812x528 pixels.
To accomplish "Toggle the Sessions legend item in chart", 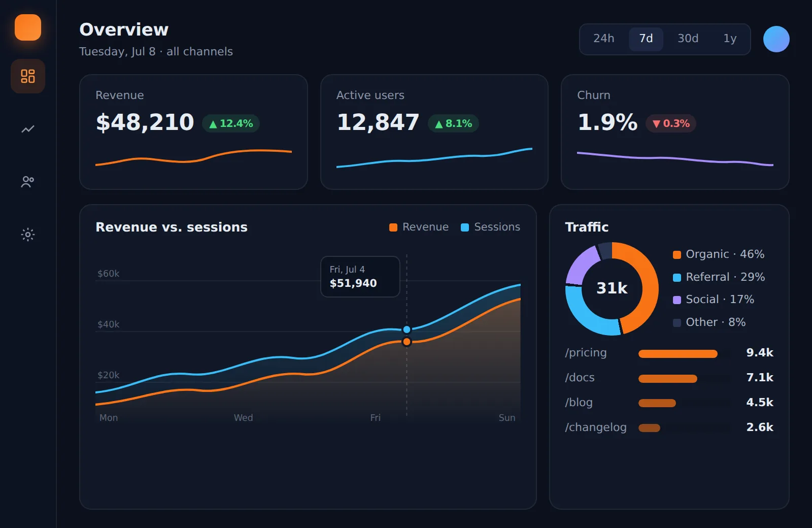I will coord(491,227).
